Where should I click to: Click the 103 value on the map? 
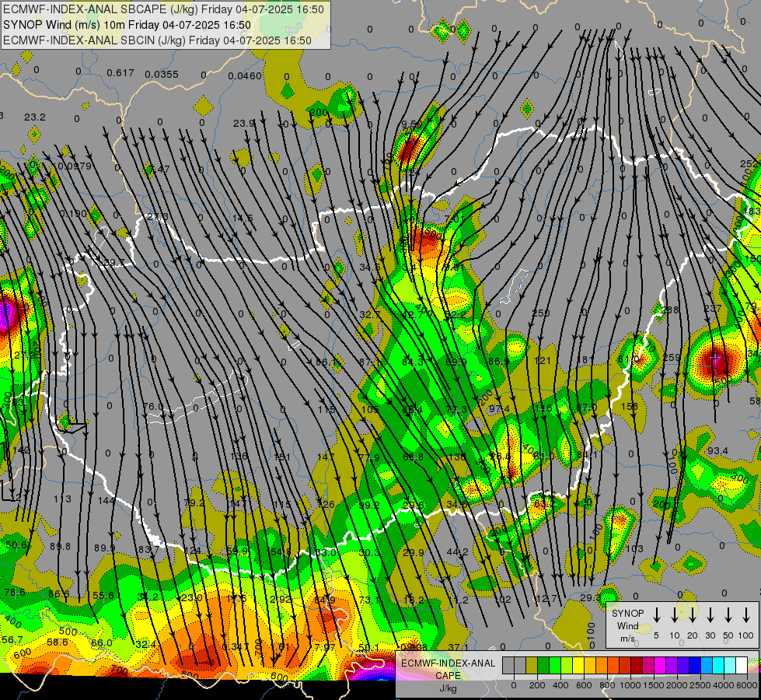pos(634,549)
